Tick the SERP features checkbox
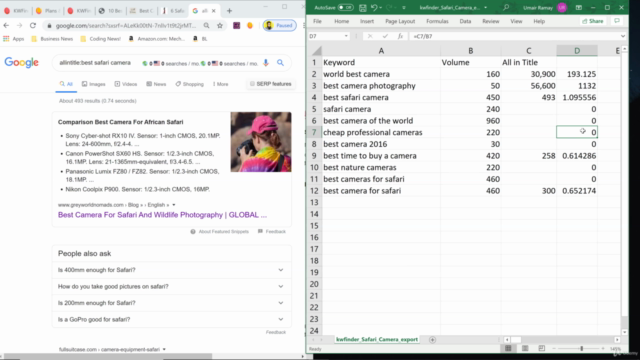 tap(252, 84)
